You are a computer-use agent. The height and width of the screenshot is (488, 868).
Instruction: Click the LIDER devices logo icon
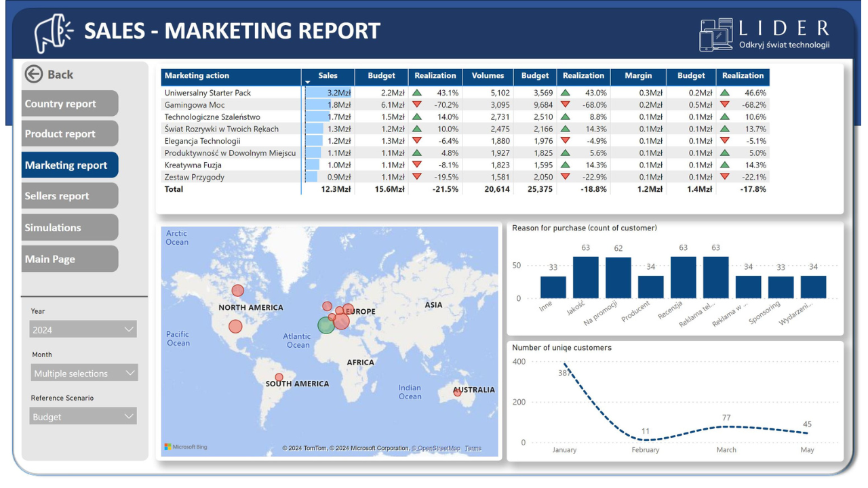pyautogui.click(x=716, y=35)
